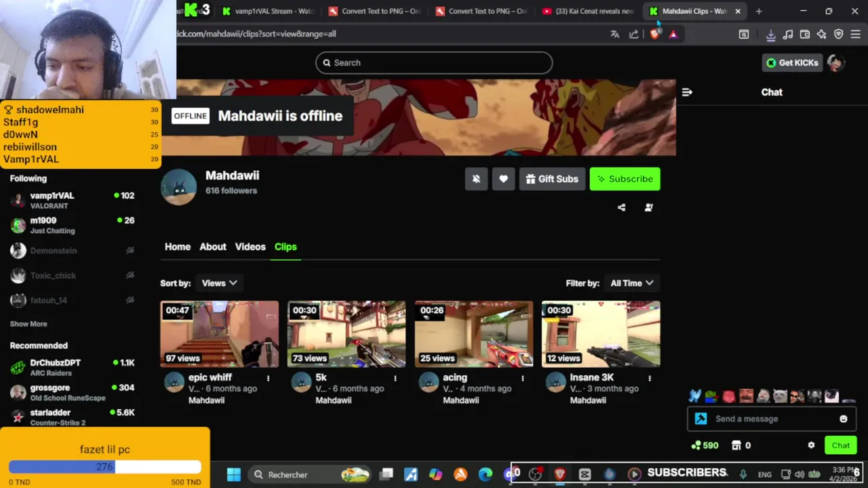Image resolution: width=868 pixels, height=488 pixels.
Task: Switch to Kai Cenat YouTube browser tab
Action: click(x=587, y=11)
